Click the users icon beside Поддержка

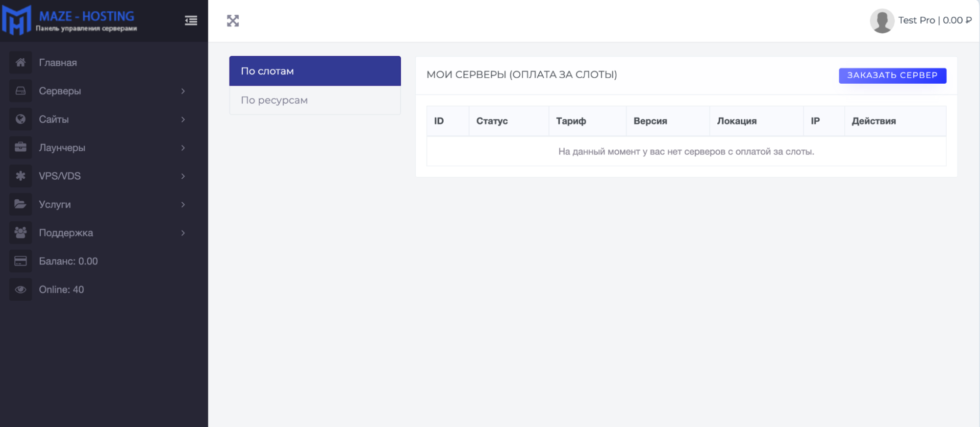point(21,233)
